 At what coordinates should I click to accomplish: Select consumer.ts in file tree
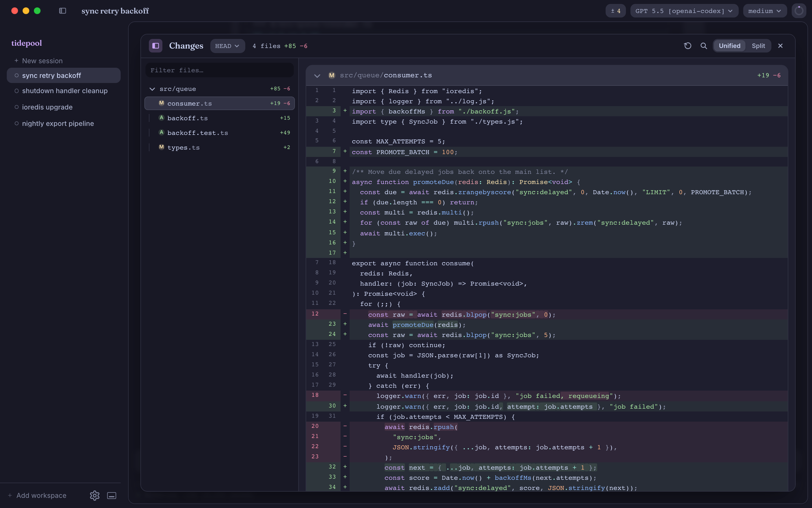click(219, 103)
